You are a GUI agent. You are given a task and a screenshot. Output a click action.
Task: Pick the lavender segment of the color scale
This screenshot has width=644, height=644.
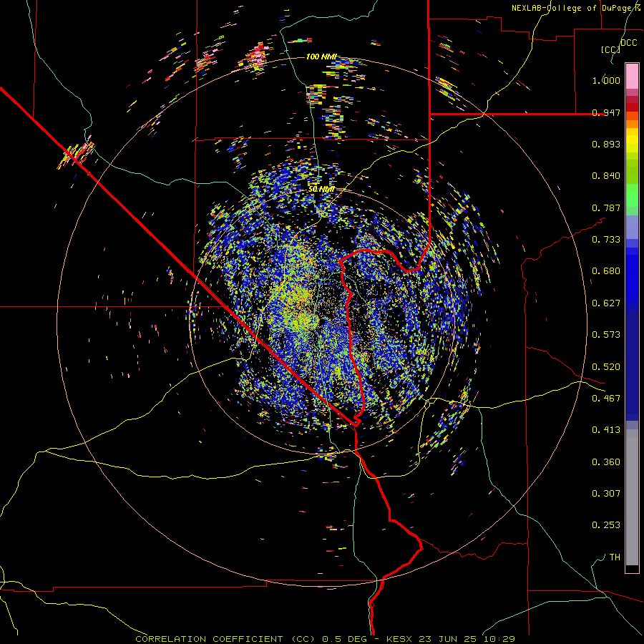632,227
